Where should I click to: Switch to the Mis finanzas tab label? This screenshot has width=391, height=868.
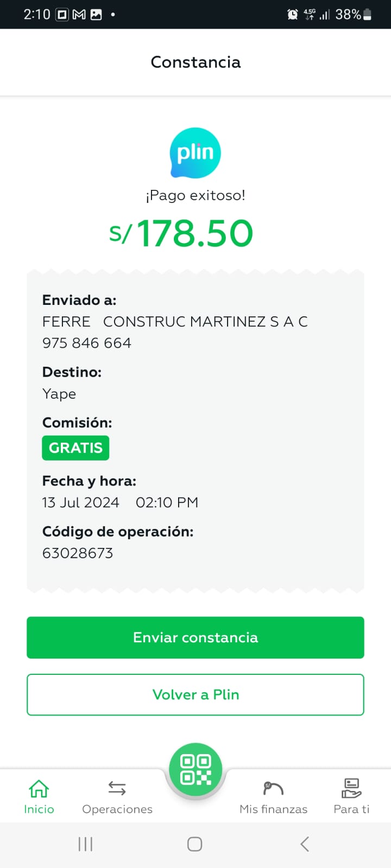[273, 809]
